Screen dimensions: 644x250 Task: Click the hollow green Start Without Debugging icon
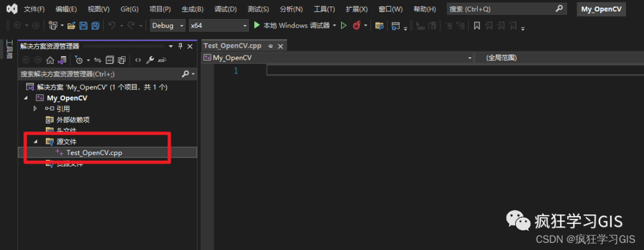point(344,26)
